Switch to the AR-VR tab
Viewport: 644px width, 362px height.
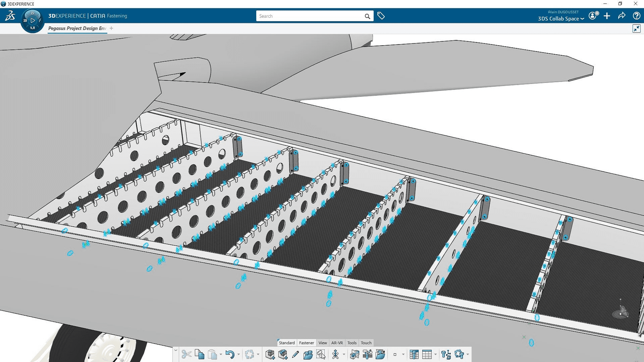pyautogui.click(x=337, y=343)
